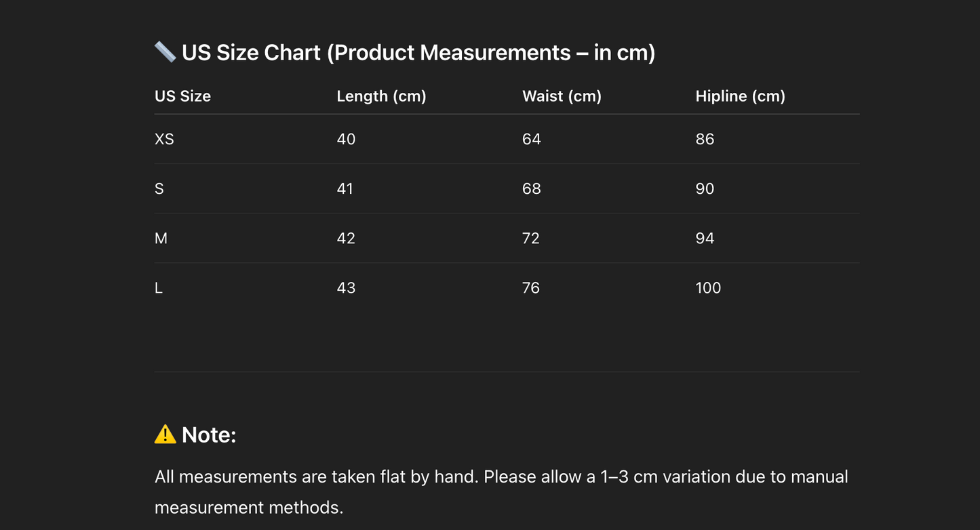Click the XS length value 40
The height and width of the screenshot is (530, 980).
pos(346,139)
